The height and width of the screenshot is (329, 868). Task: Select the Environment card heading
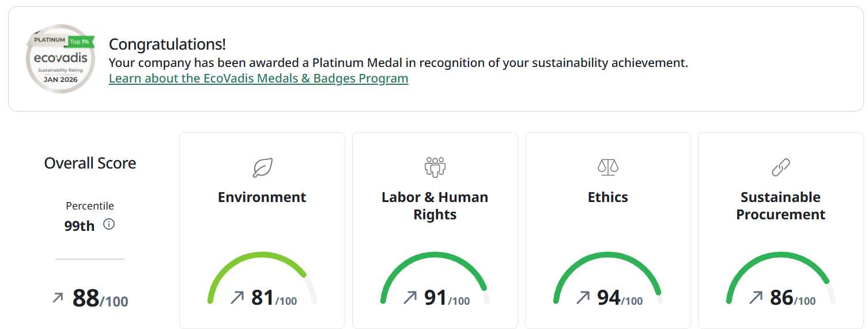(x=262, y=197)
